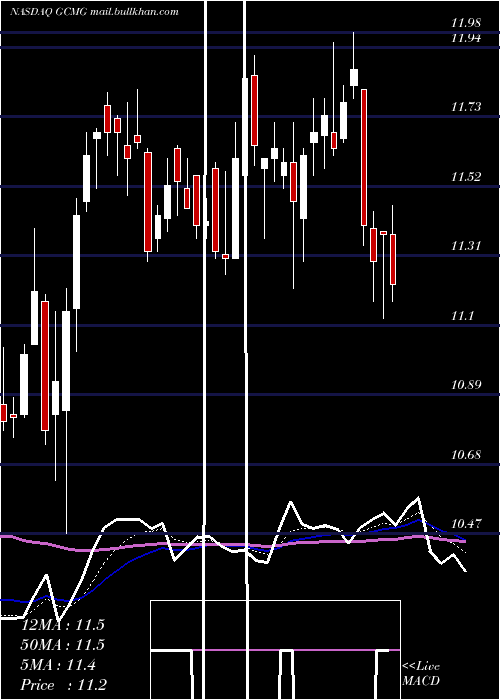Click the 11.73 price axis label
Viewport: 500px width, 700px height.
tap(466, 107)
